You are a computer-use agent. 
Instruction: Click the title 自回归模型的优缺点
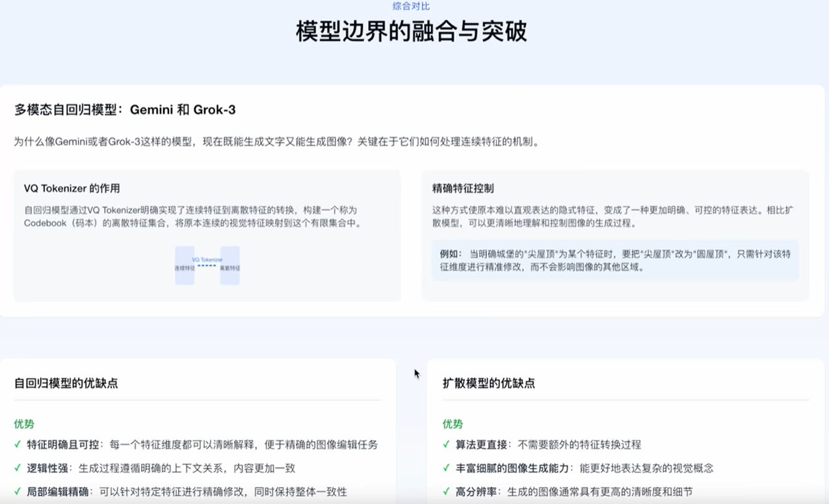[66, 384]
